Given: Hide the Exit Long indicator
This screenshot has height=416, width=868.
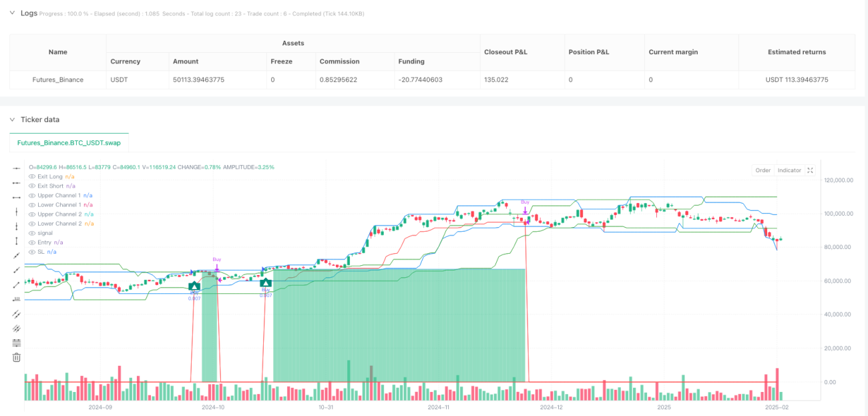Looking at the screenshot, I should (32, 176).
